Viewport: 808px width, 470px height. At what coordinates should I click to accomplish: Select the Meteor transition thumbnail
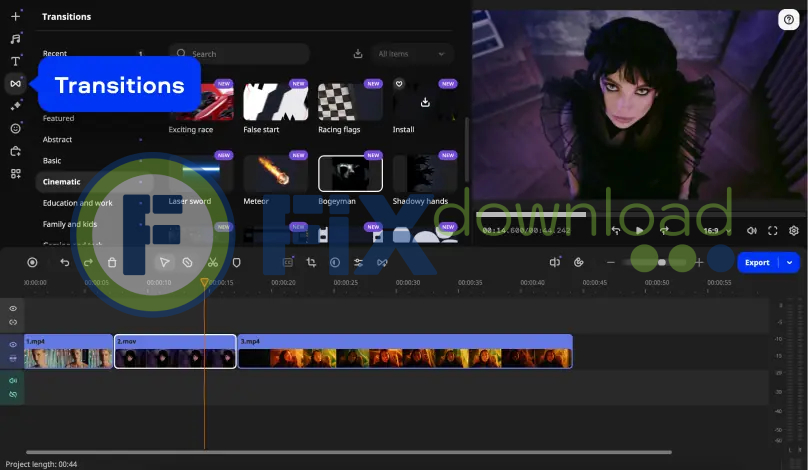276,173
